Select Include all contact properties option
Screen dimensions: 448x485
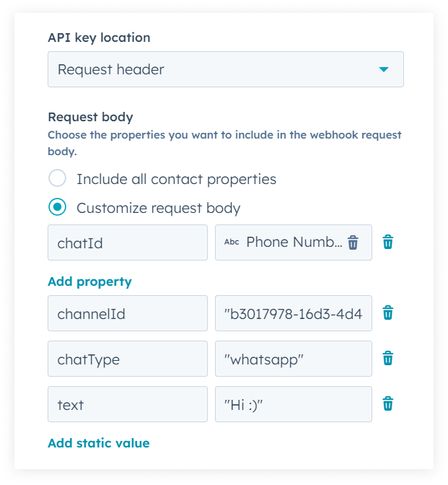pyautogui.click(x=58, y=179)
